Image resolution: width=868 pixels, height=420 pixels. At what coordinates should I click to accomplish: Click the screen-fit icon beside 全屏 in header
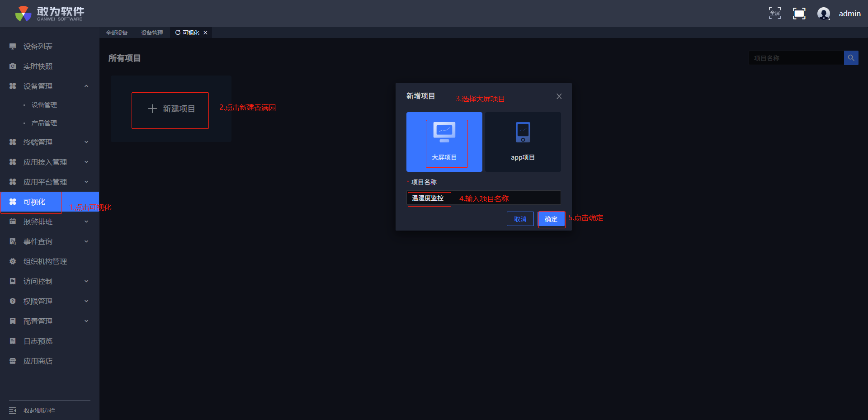[799, 14]
